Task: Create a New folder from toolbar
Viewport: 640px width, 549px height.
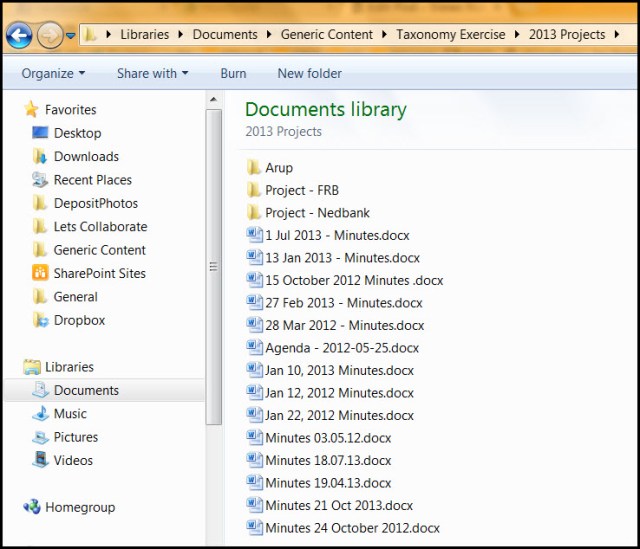Action: [309, 73]
